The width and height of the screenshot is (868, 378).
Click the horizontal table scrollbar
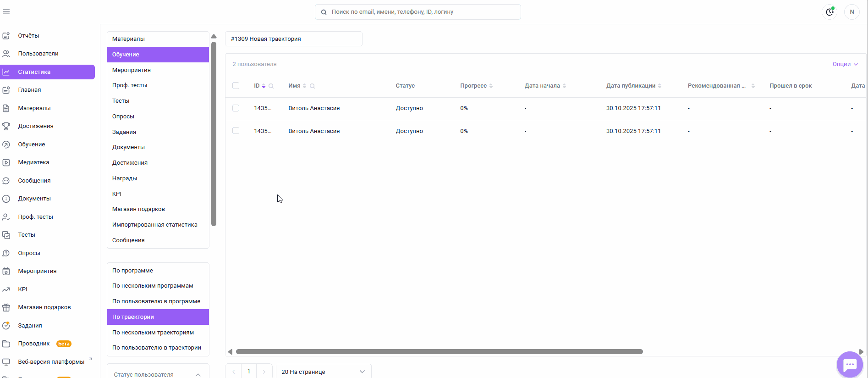[439, 352]
